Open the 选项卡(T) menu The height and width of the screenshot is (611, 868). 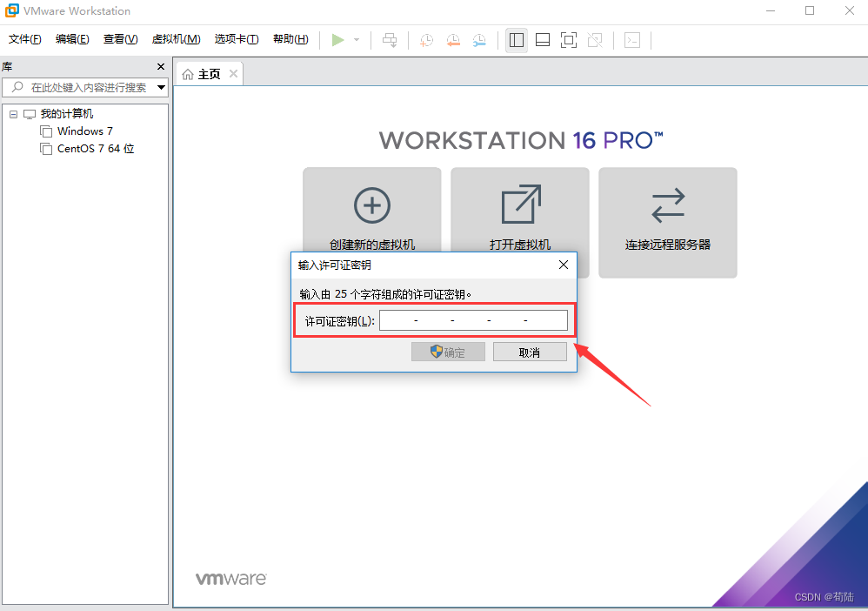(x=237, y=39)
